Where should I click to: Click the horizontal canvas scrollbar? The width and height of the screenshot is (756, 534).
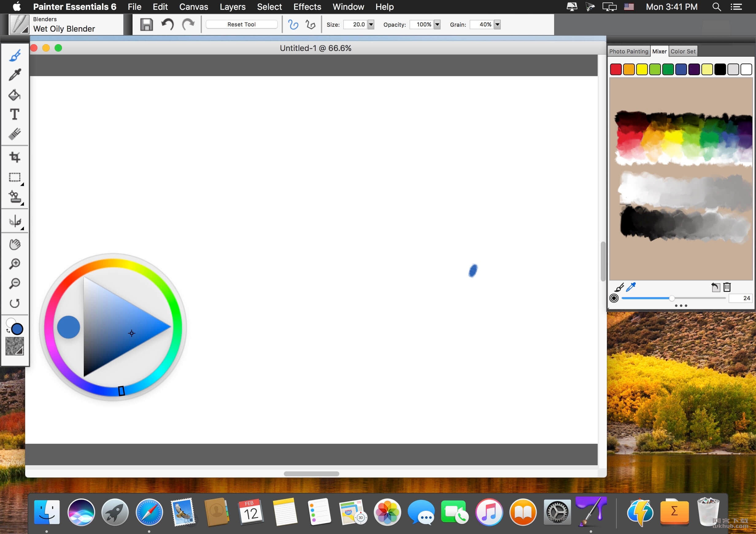(x=311, y=474)
